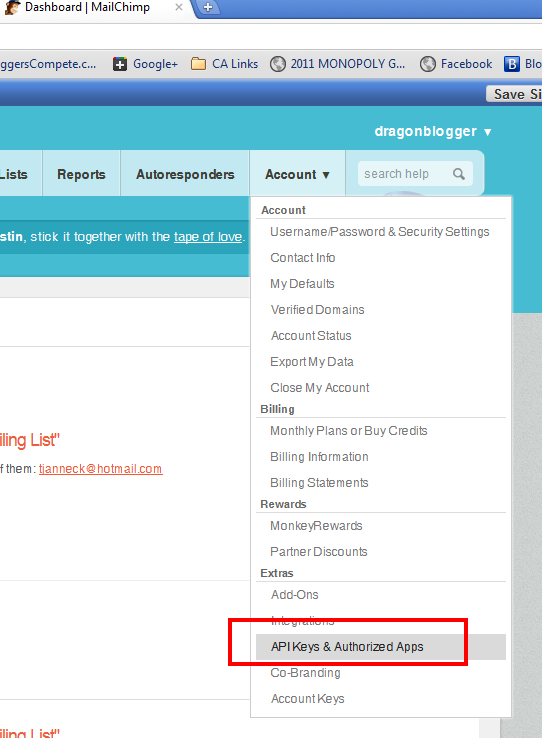Expand the dragonblogger user dropdown

coord(433,131)
